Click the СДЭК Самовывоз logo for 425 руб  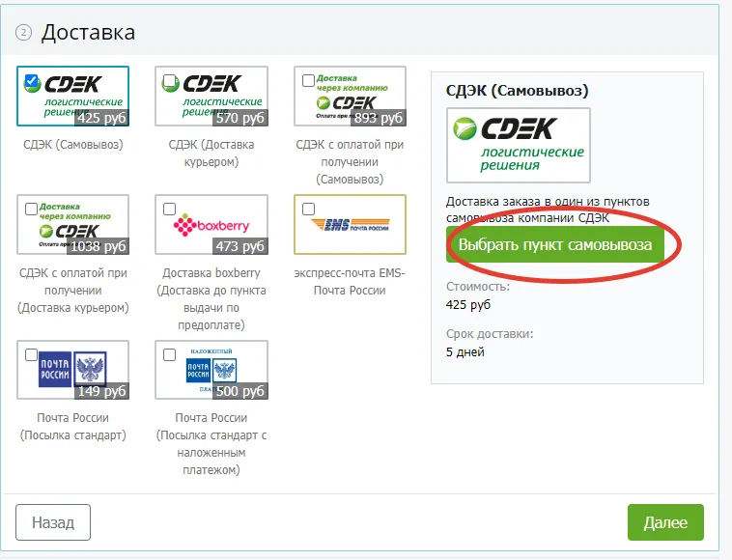click(x=72, y=97)
